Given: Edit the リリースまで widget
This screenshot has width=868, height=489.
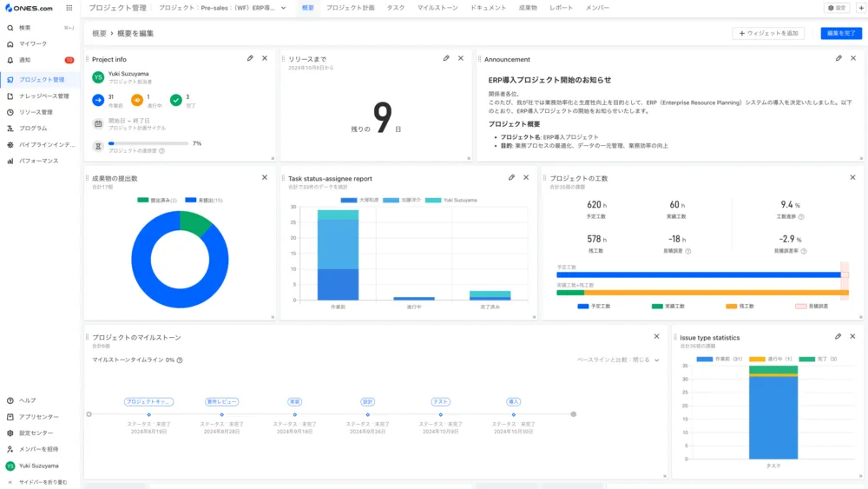Looking at the screenshot, I should tap(446, 58).
